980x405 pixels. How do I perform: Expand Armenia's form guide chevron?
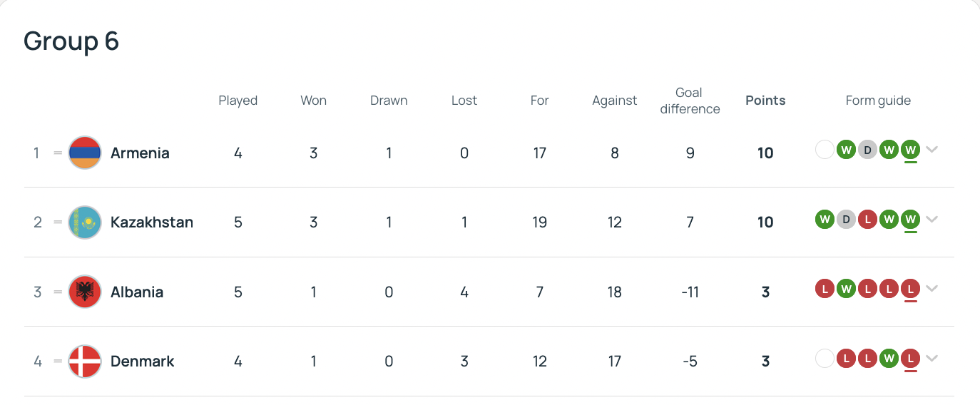tap(931, 150)
